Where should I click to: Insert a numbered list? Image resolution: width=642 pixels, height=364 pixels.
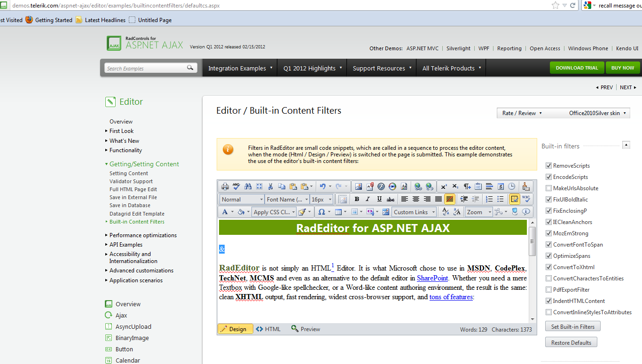pos(489,199)
